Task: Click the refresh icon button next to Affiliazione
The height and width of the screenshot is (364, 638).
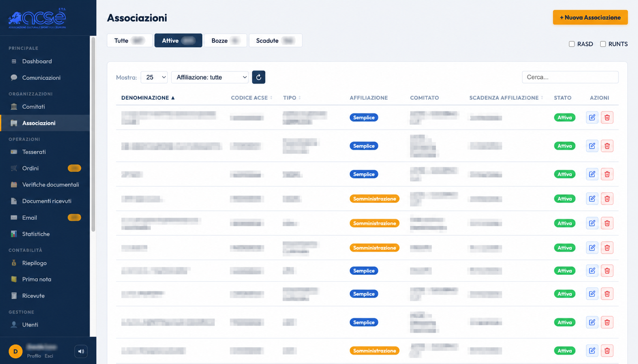Action: (258, 77)
